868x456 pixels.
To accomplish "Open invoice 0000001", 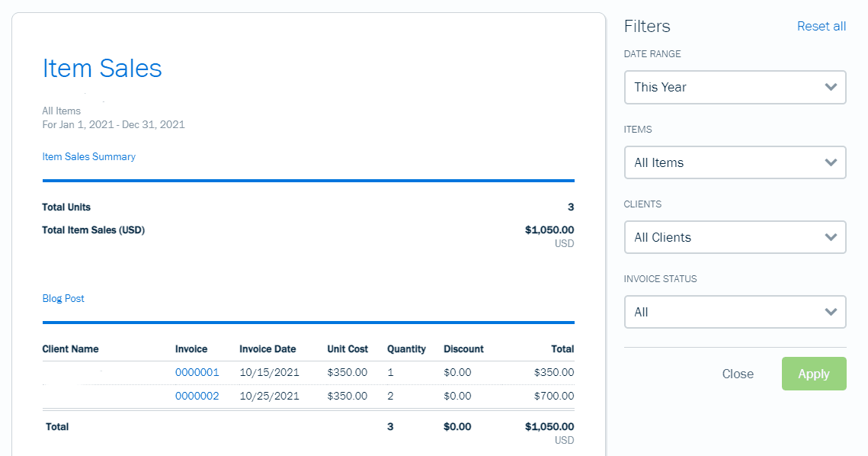I will click(x=197, y=372).
